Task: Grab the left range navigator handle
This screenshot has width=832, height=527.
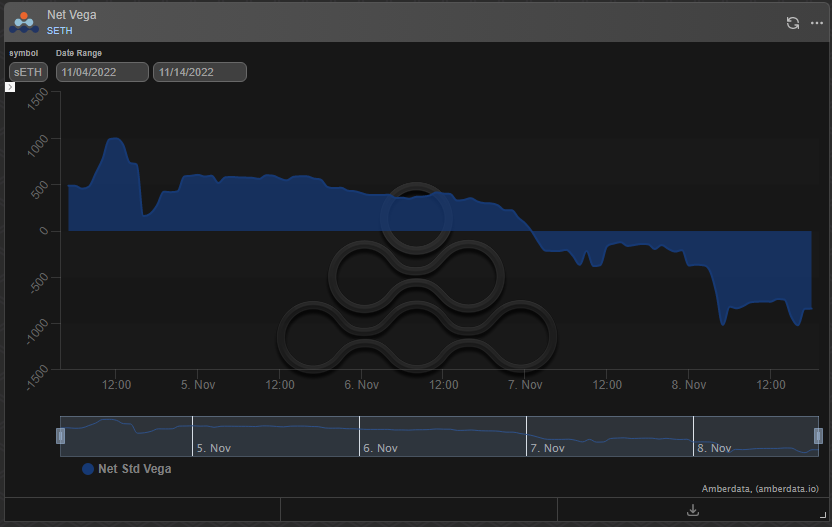Action: 60,436
